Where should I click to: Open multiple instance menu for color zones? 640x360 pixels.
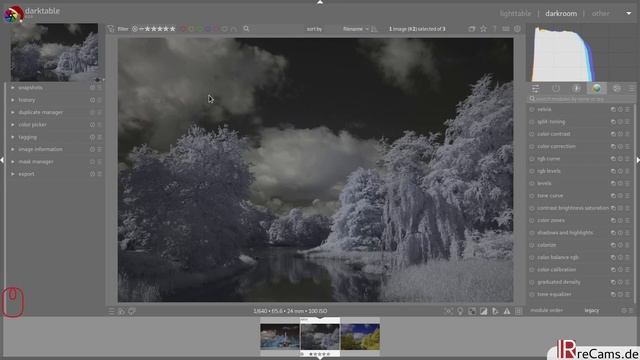613,220
